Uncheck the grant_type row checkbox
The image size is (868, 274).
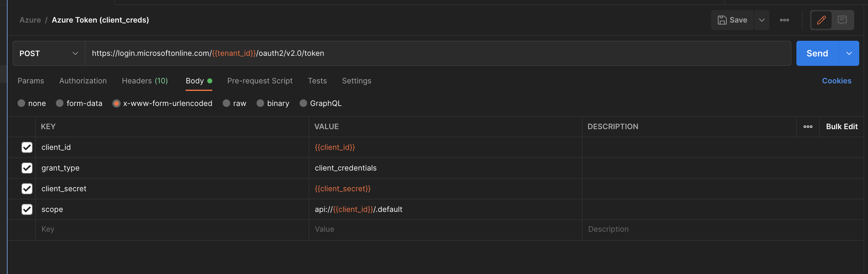click(x=27, y=168)
